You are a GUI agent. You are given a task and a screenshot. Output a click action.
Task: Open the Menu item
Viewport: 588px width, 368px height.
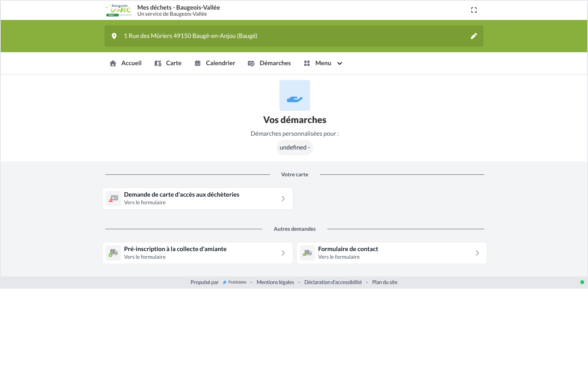tap(323, 63)
